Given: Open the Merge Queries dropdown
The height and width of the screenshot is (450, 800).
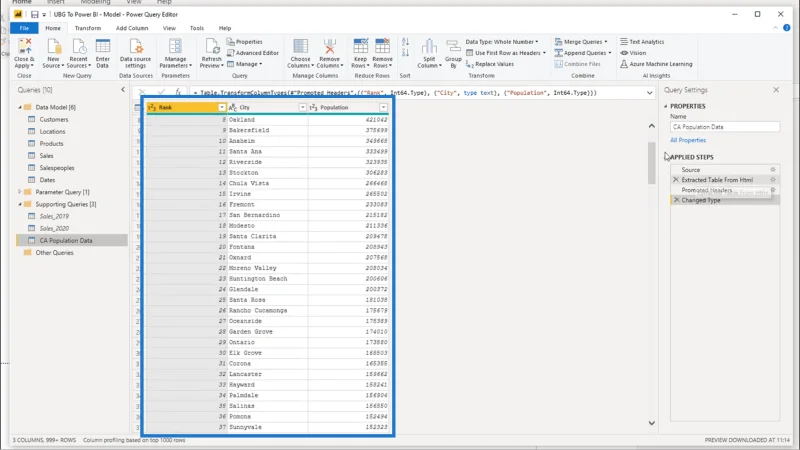Looking at the screenshot, I should pyautogui.click(x=581, y=42).
